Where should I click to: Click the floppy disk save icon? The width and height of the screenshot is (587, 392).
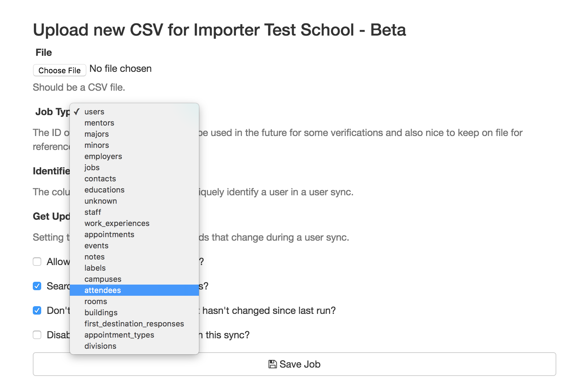pyautogui.click(x=273, y=364)
